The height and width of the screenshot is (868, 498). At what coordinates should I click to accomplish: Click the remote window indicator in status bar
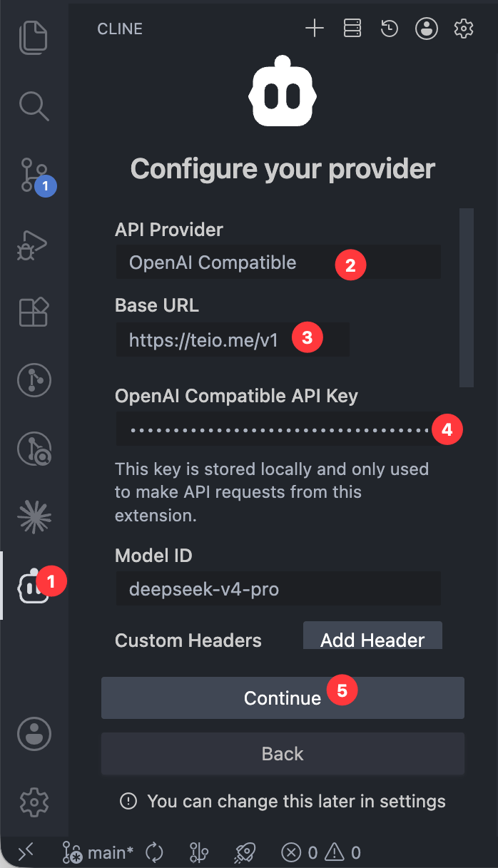[x=26, y=852]
